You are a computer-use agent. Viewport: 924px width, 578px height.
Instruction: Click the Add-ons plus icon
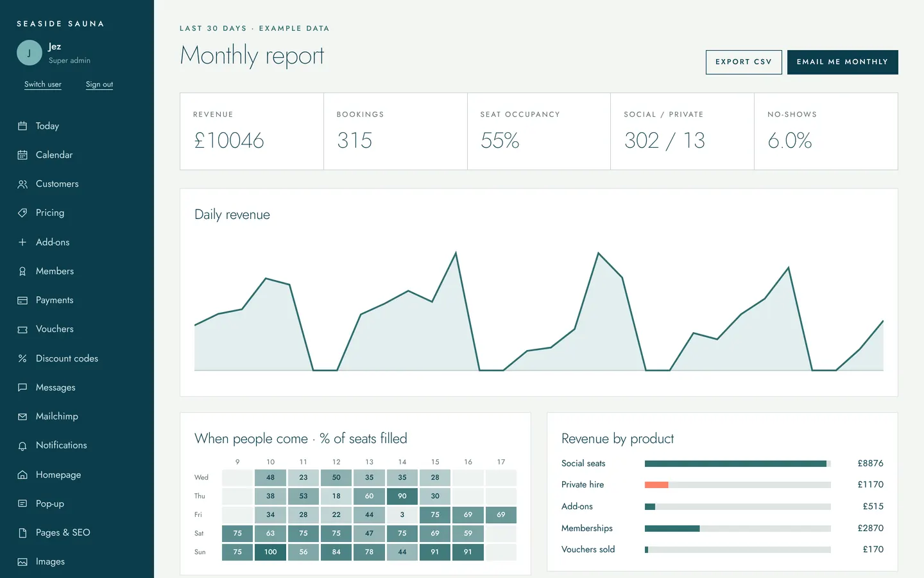coord(22,242)
